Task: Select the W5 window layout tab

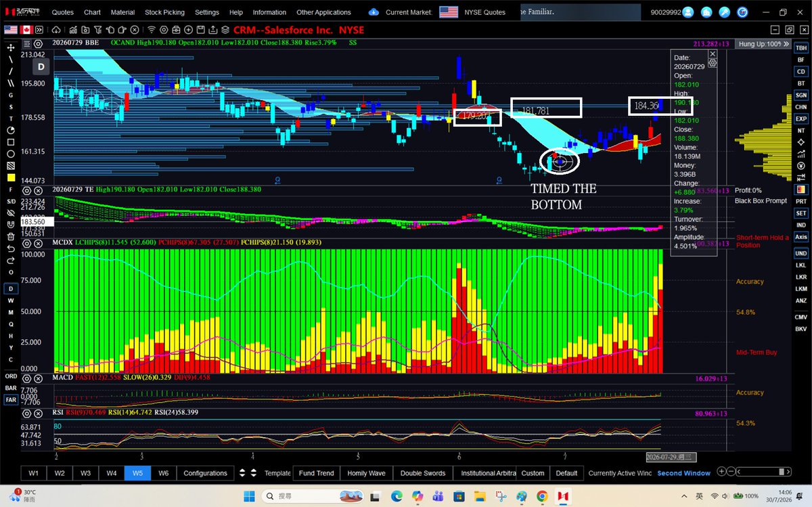Action: 137,473
